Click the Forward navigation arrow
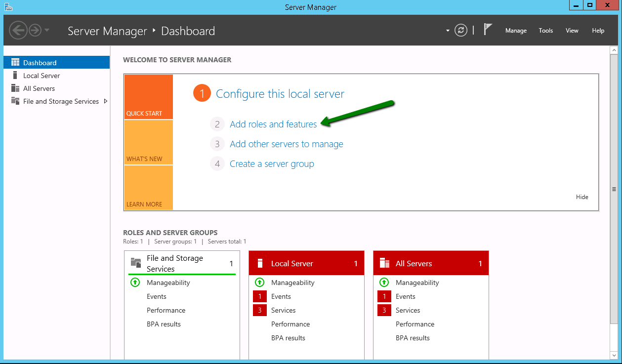The image size is (622, 364). tap(35, 31)
